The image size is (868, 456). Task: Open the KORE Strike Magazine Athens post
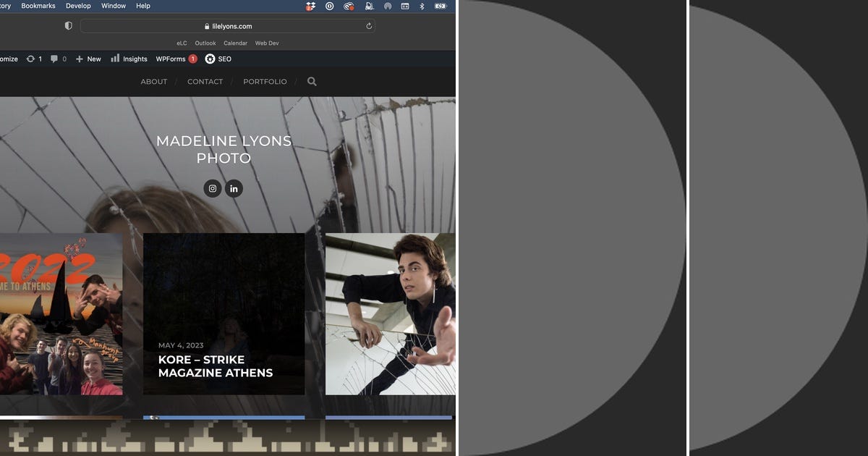[x=216, y=366]
